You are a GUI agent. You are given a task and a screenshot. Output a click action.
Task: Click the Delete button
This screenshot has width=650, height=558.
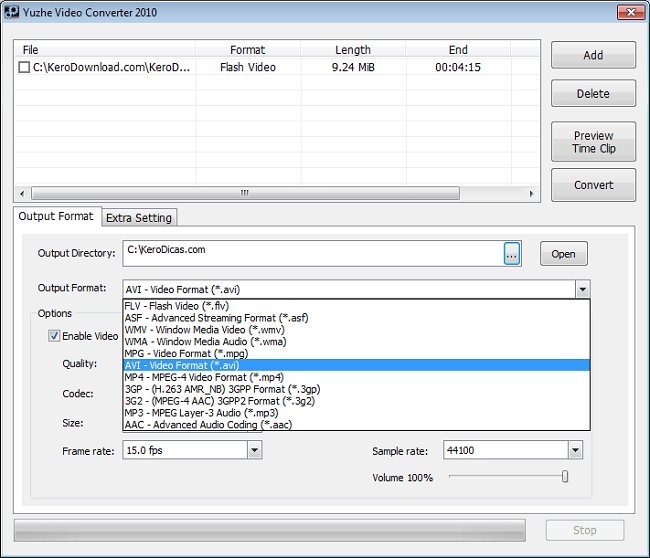click(x=593, y=94)
